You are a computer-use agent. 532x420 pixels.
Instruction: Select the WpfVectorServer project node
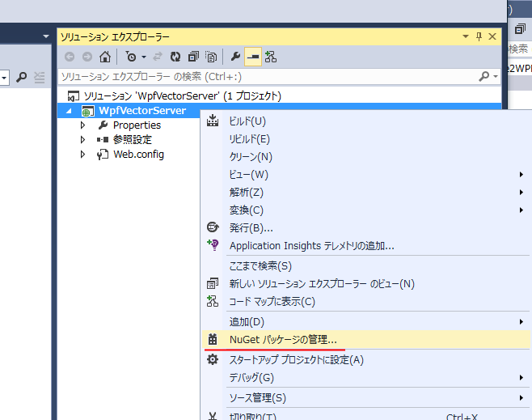tap(142, 111)
